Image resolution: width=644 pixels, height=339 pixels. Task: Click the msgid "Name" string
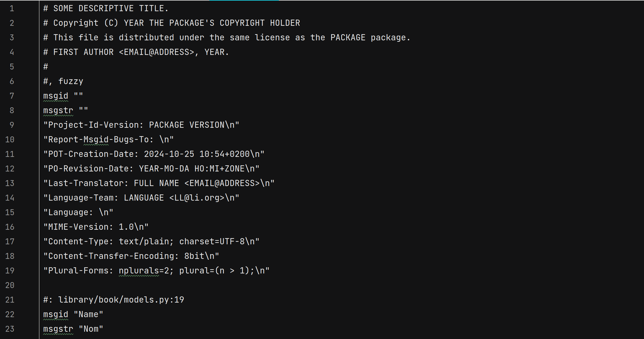pyautogui.click(x=88, y=314)
